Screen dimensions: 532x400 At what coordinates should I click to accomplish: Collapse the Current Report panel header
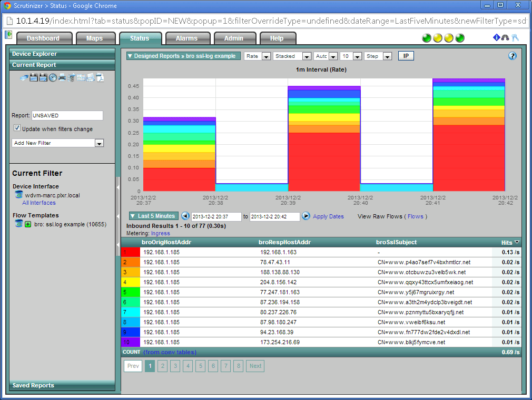tap(63, 65)
